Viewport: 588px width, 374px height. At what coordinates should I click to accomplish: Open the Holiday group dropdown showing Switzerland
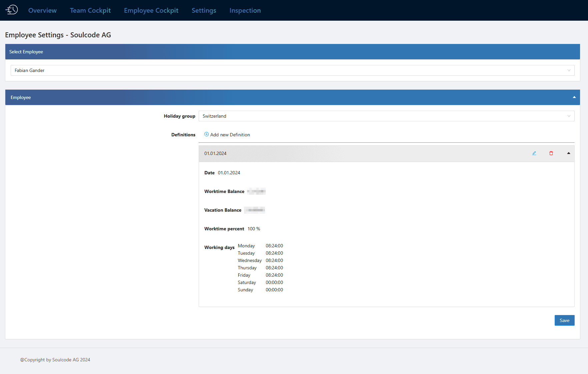pyautogui.click(x=386, y=116)
